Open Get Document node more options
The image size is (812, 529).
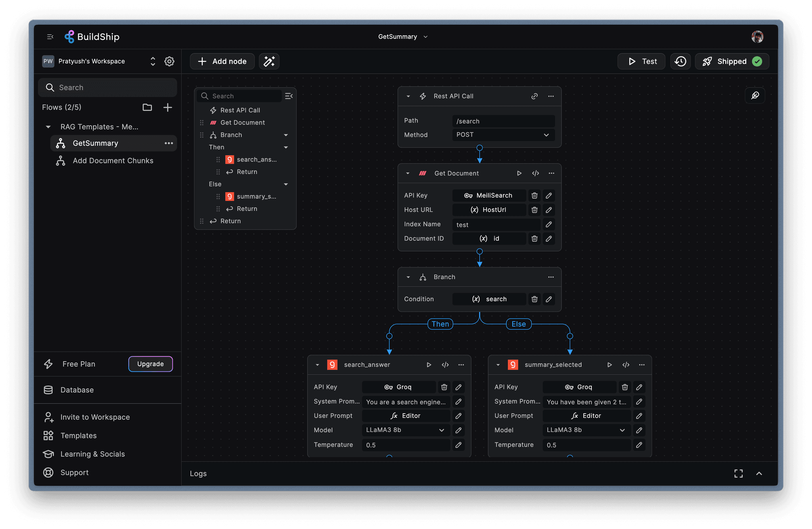click(551, 173)
